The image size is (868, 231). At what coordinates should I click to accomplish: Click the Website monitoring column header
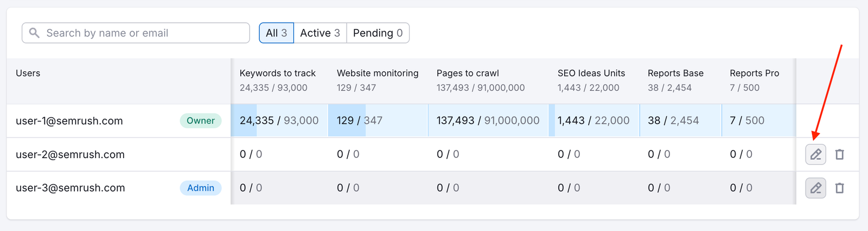pyautogui.click(x=377, y=73)
